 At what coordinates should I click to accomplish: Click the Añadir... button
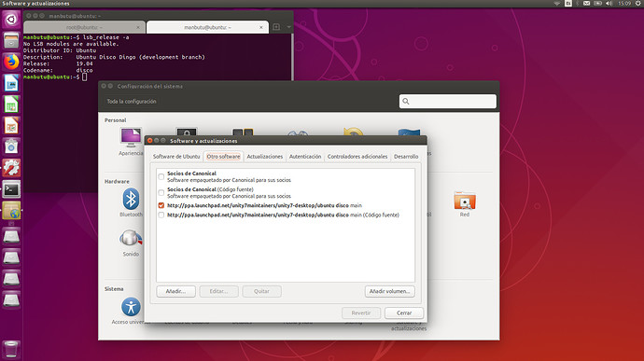tap(175, 291)
